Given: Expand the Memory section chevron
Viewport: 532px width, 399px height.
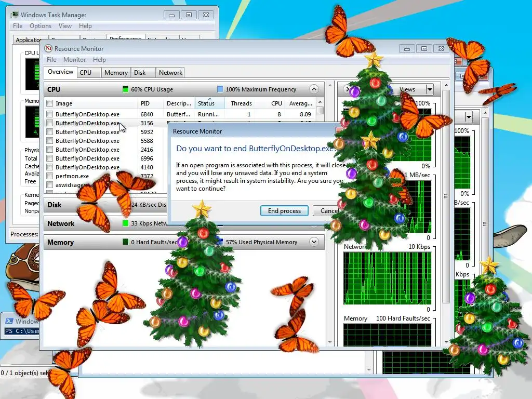Looking at the screenshot, I should (314, 242).
